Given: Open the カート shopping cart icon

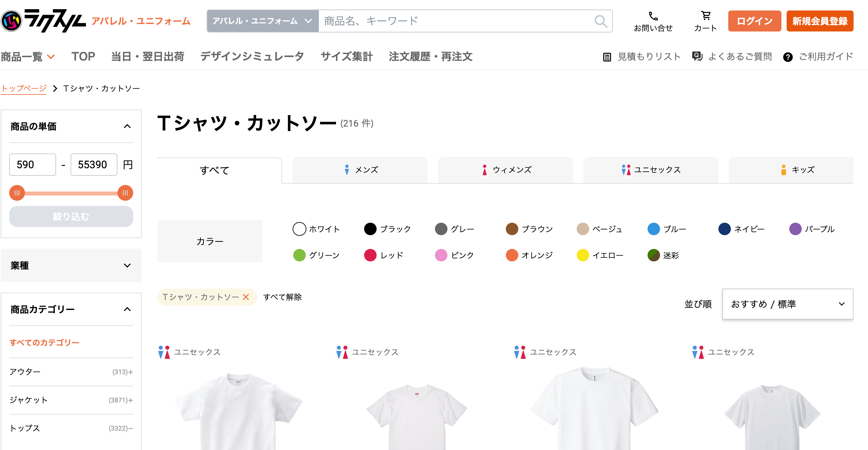Looking at the screenshot, I should (x=706, y=16).
